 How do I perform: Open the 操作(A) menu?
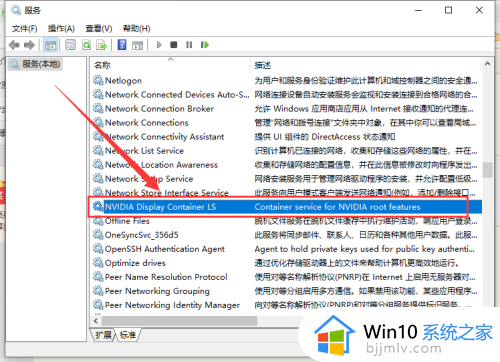pyautogui.click(x=61, y=29)
